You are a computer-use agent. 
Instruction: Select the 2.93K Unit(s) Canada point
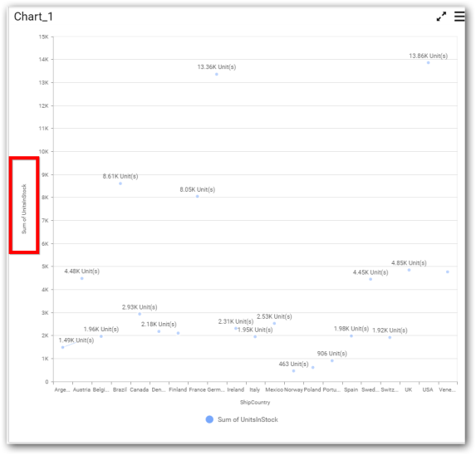click(x=140, y=314)
